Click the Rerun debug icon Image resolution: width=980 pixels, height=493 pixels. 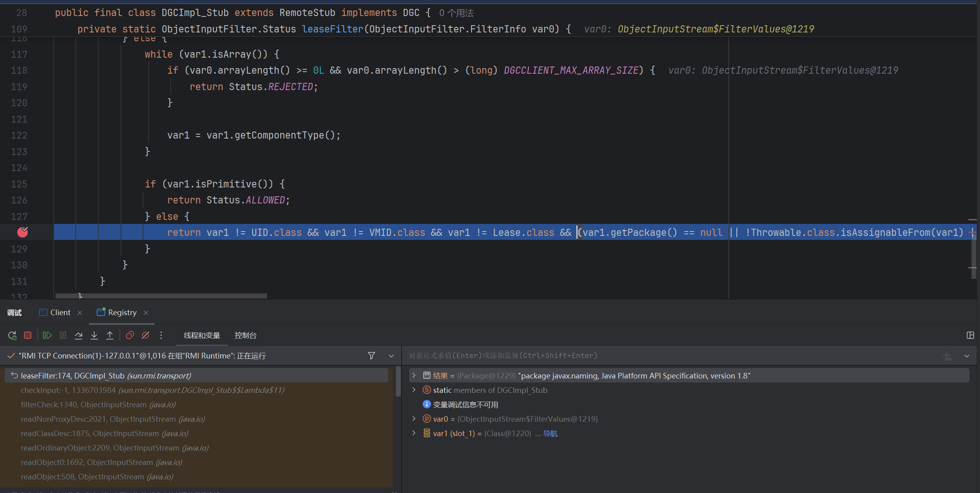point(12,335)
